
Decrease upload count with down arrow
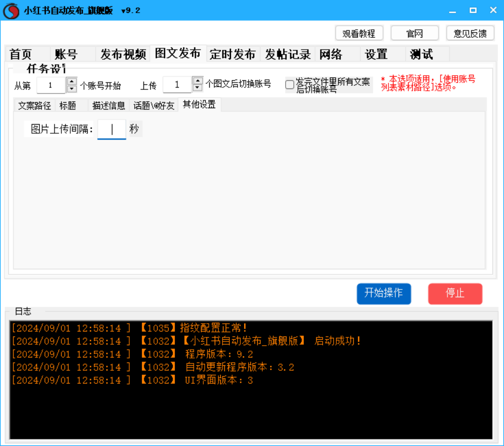coord(198,88)
